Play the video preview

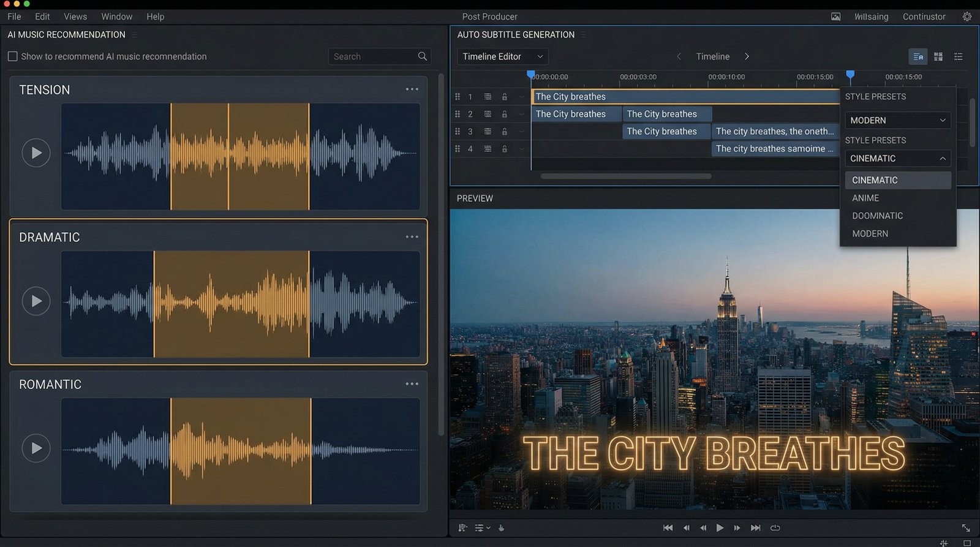(x=720, y=528)
